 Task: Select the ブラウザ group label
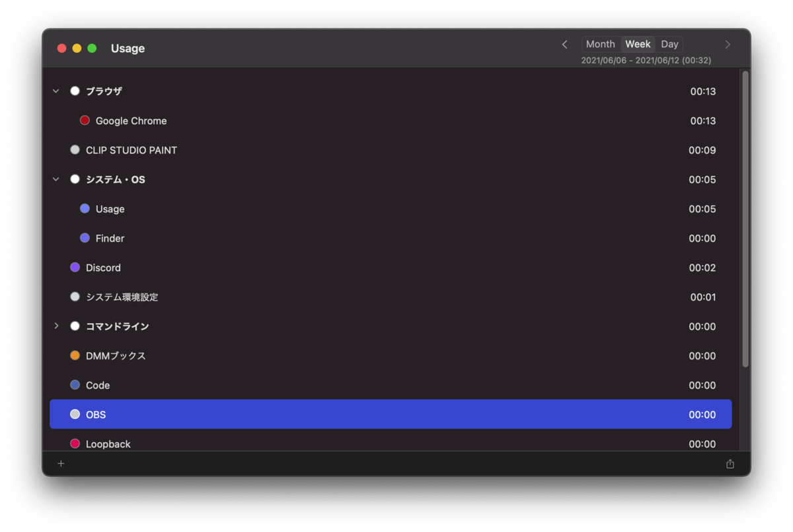[x=104, y=91]
